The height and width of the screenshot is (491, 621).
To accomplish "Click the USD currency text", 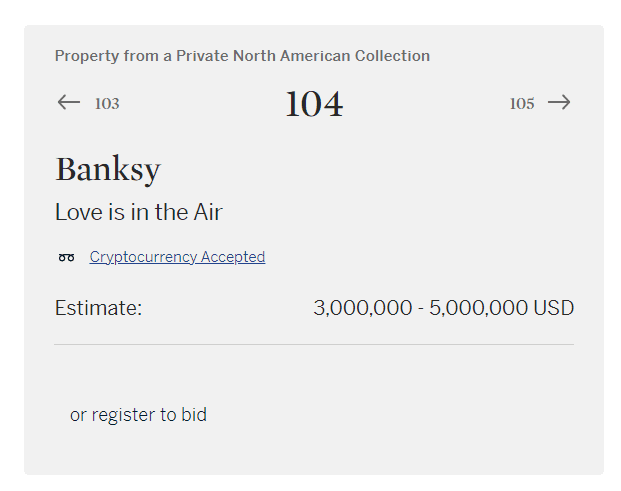I will pos(554,308).
